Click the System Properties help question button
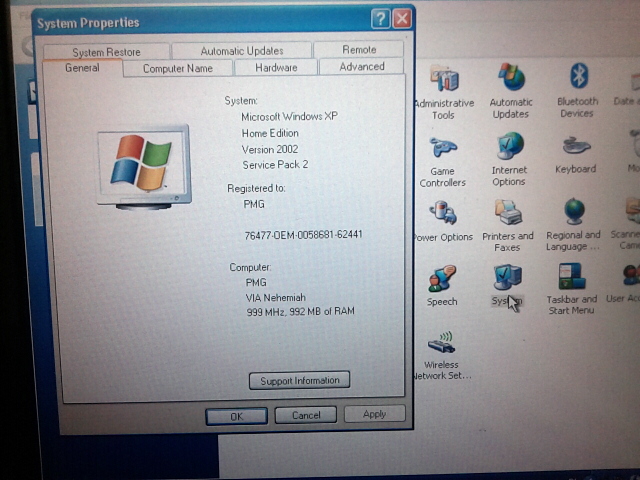This screenshot has width=640, height=480. (380, 19)
